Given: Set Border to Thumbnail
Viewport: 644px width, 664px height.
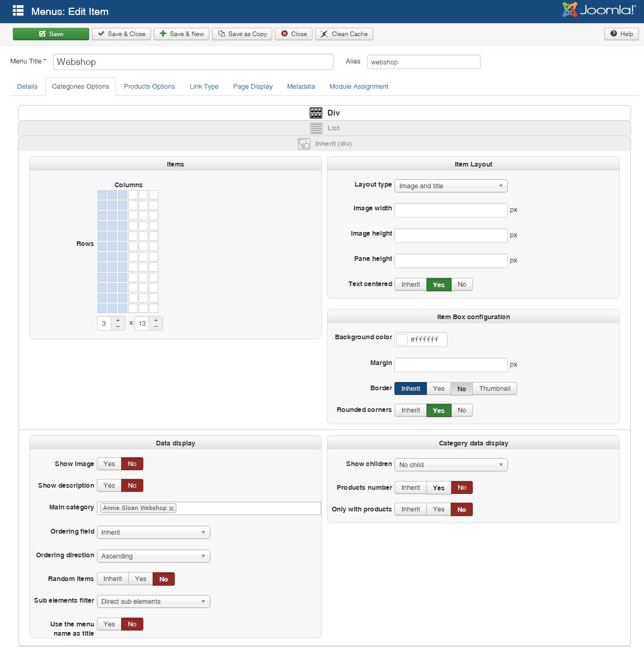Looking at the screenshot, I should (x=494, y=389).
